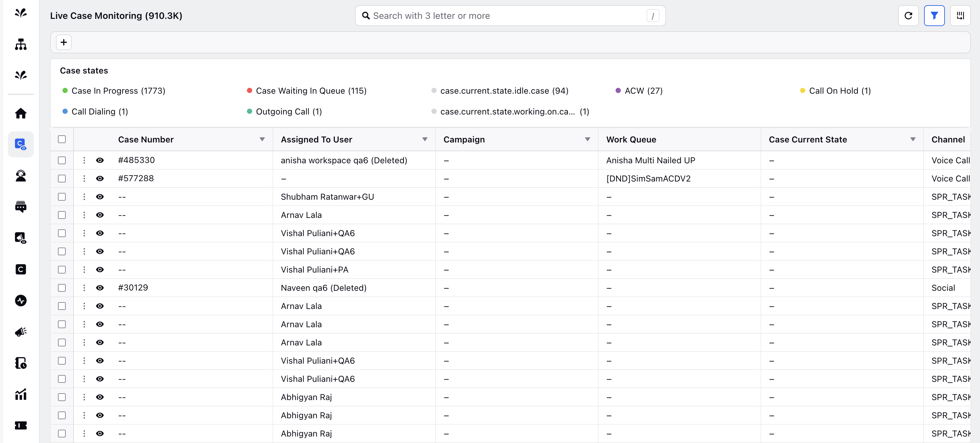Viewport: 980px width, 443px height.
Task: Open row options for case #30129
Action: 84,288
